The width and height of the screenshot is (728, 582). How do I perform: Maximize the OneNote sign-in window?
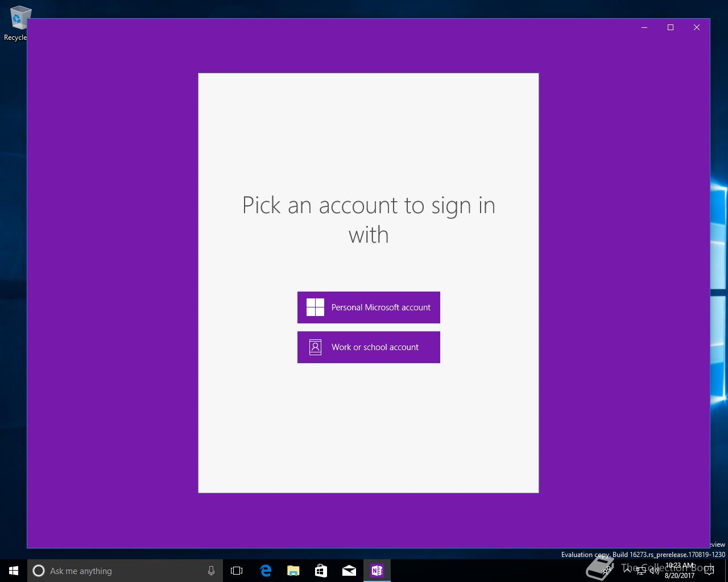pos(671,27)
